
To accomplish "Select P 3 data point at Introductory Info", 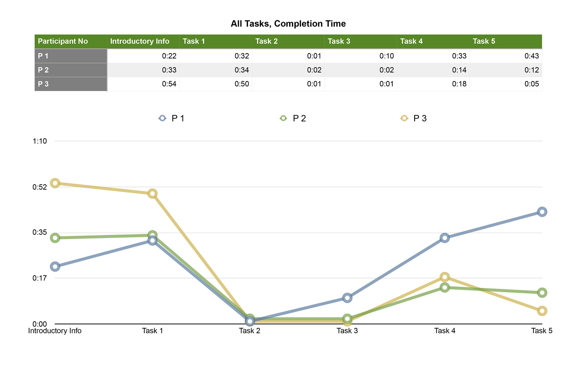I will coord(55,183).
